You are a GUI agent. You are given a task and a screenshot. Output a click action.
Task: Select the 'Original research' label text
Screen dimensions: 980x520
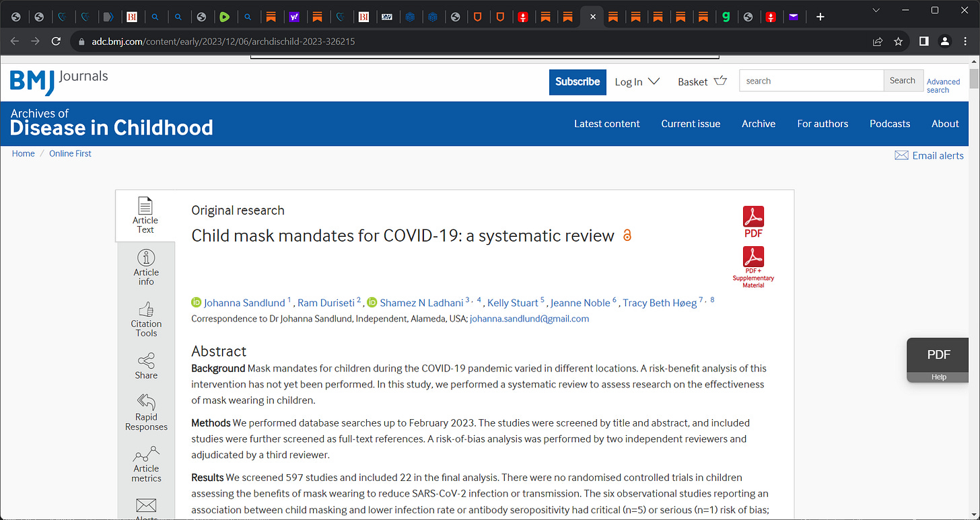(238, 211)
